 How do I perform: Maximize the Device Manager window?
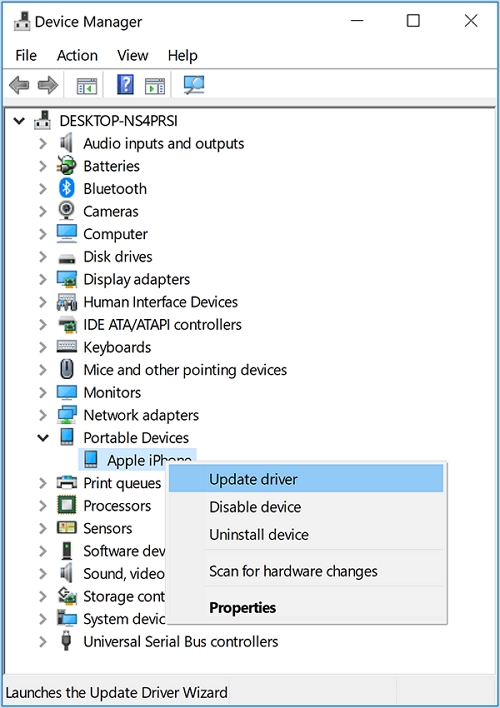tap(413, 21)
